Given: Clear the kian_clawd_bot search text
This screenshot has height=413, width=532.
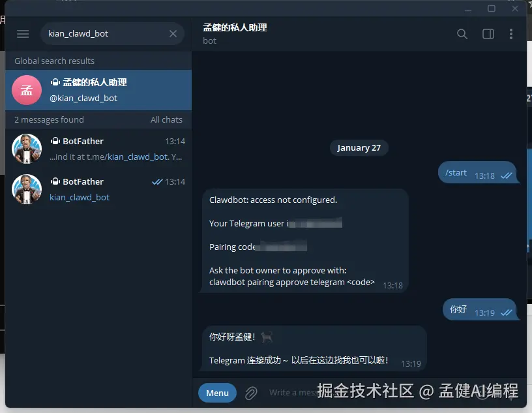Looking at the screenshot, I should click(x=173, y=34).
